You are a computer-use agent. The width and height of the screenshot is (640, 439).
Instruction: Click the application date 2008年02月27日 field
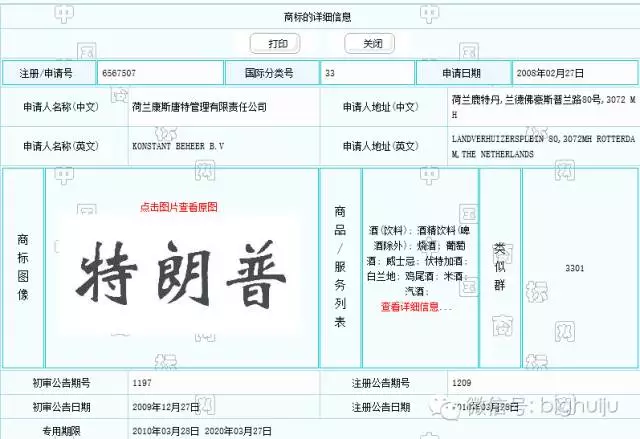pyautogui.click(x=551, y=74)
